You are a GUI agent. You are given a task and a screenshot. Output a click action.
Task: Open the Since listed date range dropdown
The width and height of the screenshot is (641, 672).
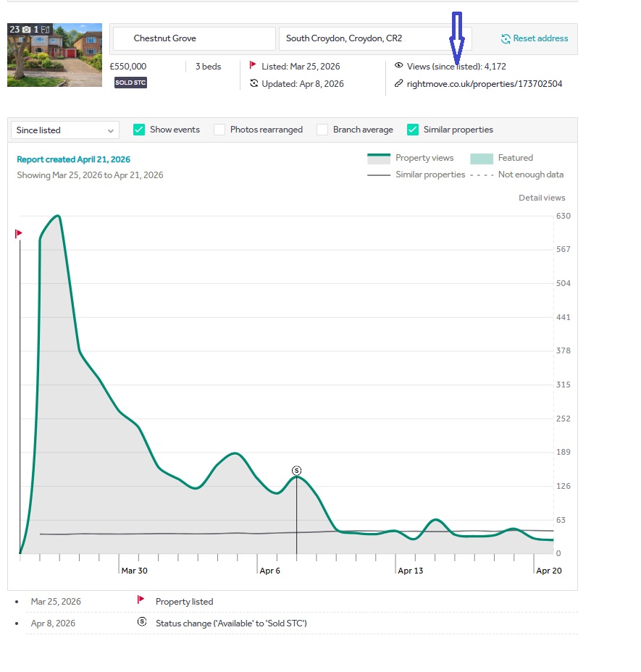(x=64, y=130)
